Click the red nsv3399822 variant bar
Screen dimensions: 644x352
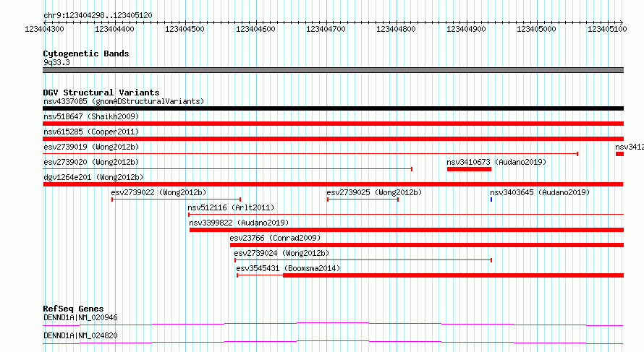(407, 230)
